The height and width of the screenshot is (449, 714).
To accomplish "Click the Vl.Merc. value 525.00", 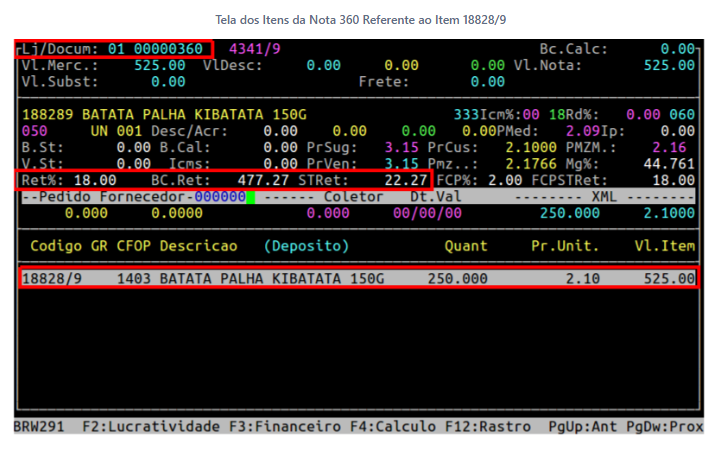I will [159, 65].
